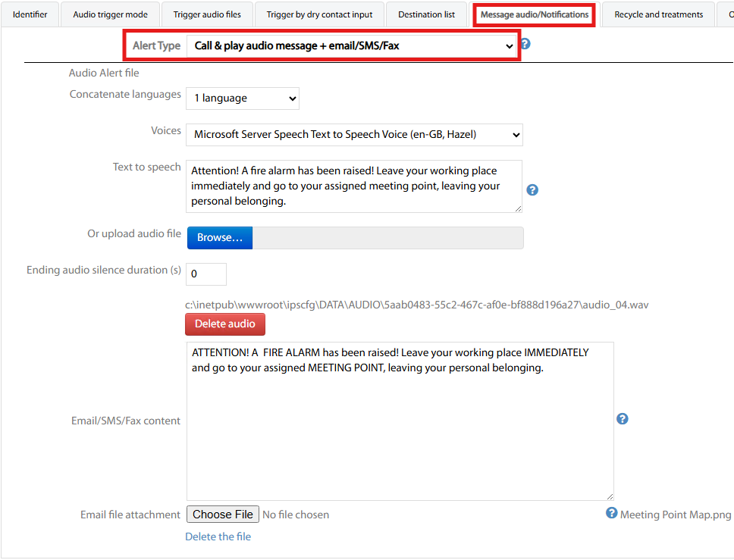Click help icon next to Meeting Point Map.png
734x560 pixels.
[x=612, y=513]
